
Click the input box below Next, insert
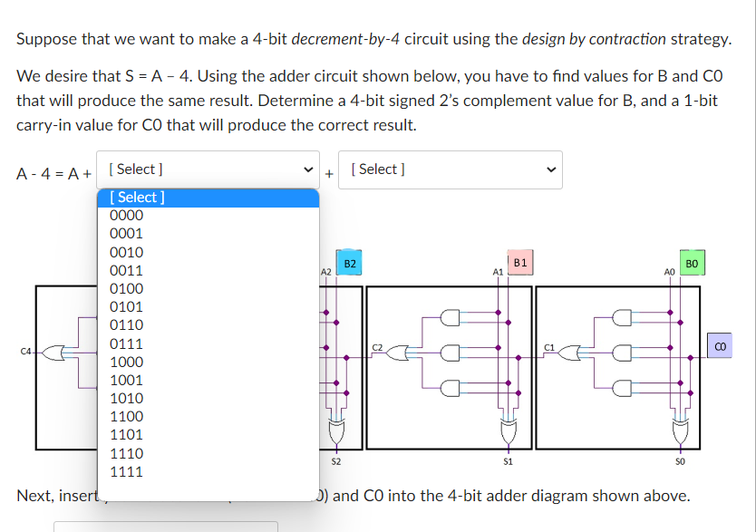(165, 526)
